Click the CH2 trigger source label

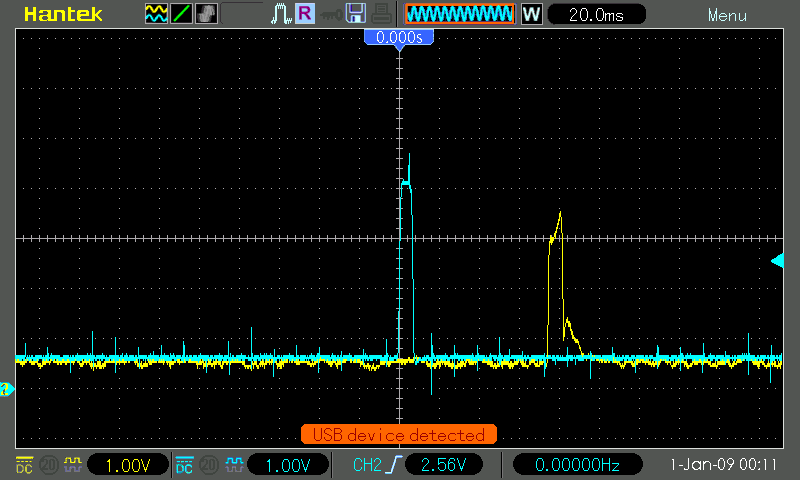click(x=367, y=465)
